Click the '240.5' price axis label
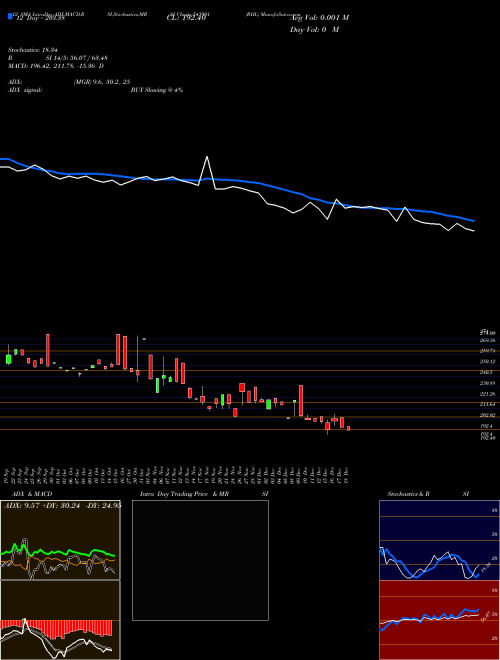500x660 pixels. tap(486, 373)
